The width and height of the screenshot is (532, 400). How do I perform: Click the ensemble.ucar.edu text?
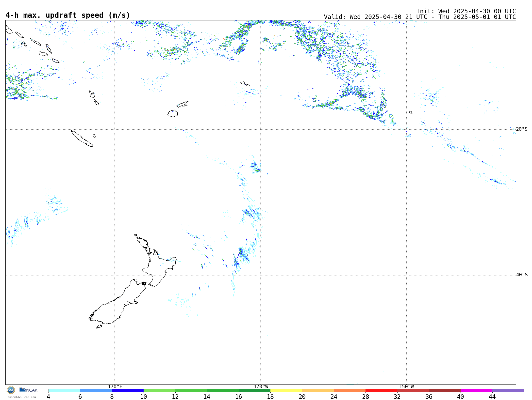point(22,397)
